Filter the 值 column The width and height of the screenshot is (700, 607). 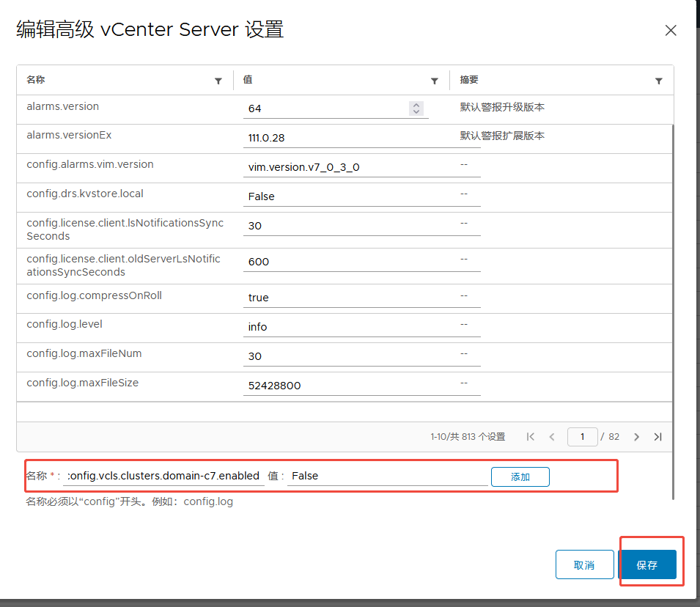click(435, 81)
